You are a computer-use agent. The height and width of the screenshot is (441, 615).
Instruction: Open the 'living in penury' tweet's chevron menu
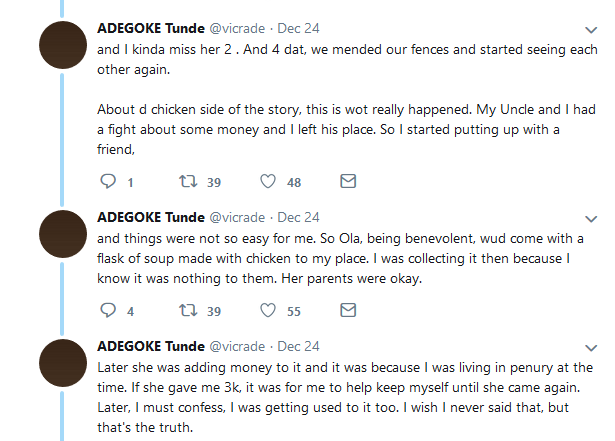pos(591,348)
